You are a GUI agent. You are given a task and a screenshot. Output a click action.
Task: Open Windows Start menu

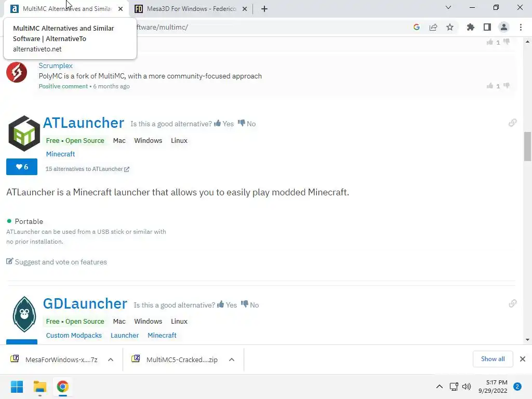click(17, 387)
